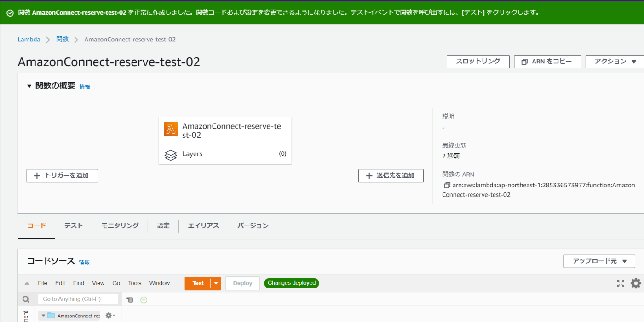Screen dimensions: 644x322
Task: Add a new editor tab with plus icon
Action: [144, 300]
